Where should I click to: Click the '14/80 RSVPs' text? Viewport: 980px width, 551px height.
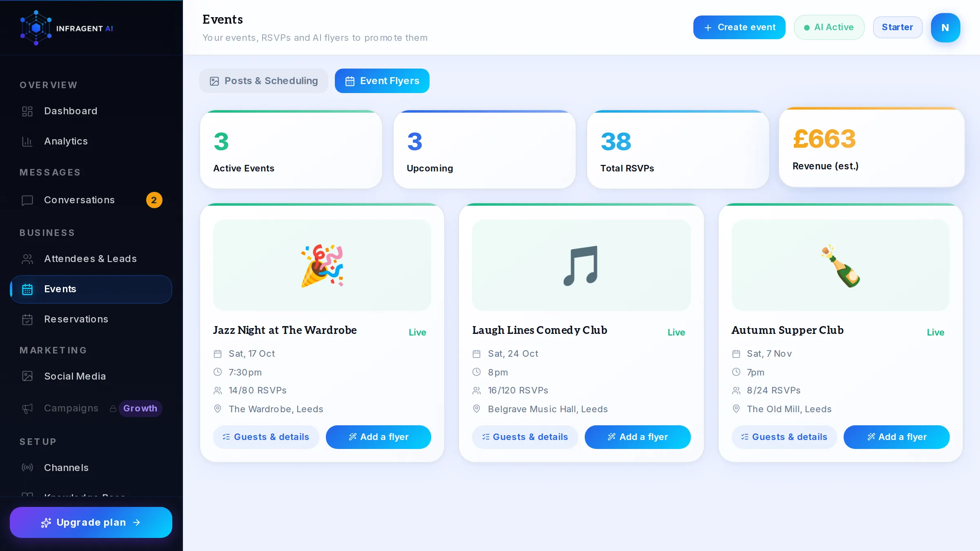[x=258, y=391]
